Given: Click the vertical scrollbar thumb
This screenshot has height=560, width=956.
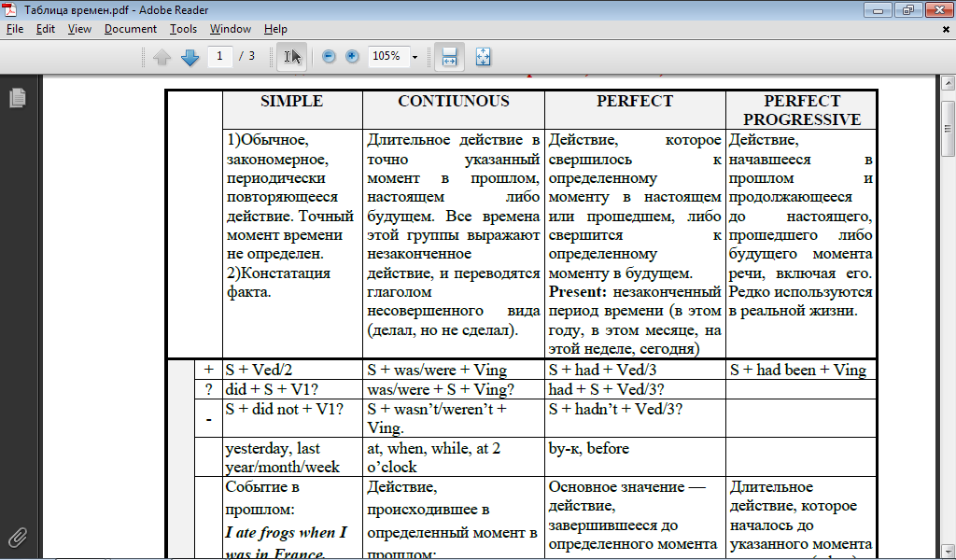Looking at the screenshot, I should coord(948,129).
